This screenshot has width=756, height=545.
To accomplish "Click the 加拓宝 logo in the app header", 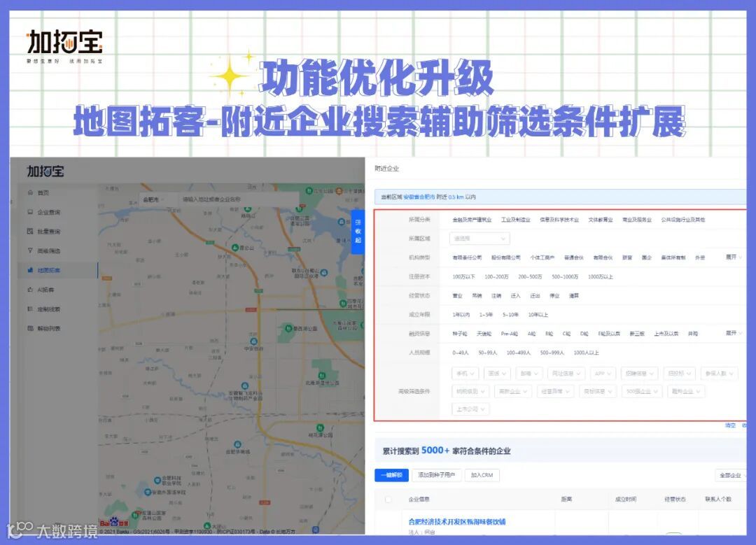I will coord(45,171).
